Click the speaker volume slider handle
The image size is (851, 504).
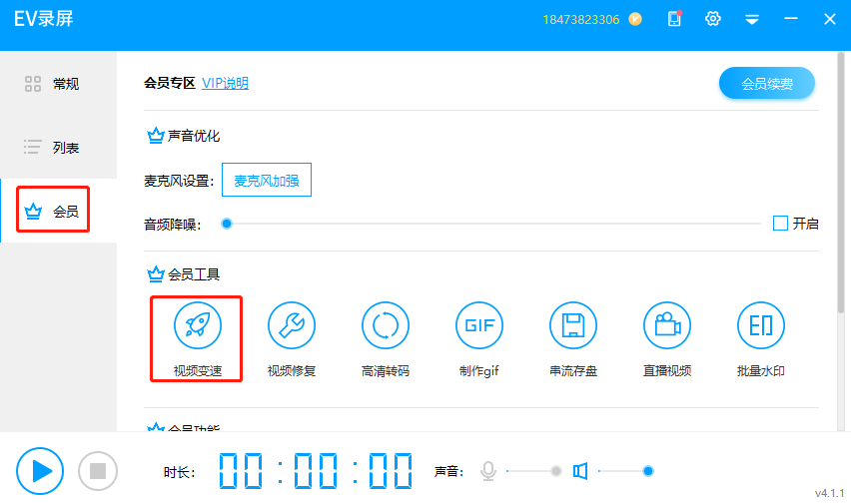pos(647,471)
